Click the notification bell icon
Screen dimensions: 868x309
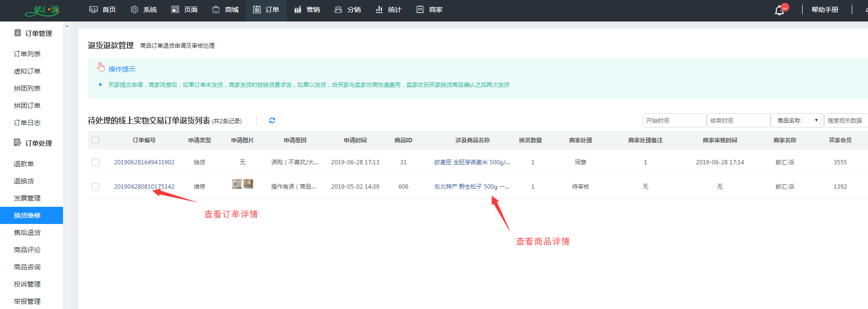tap(779, 10)
